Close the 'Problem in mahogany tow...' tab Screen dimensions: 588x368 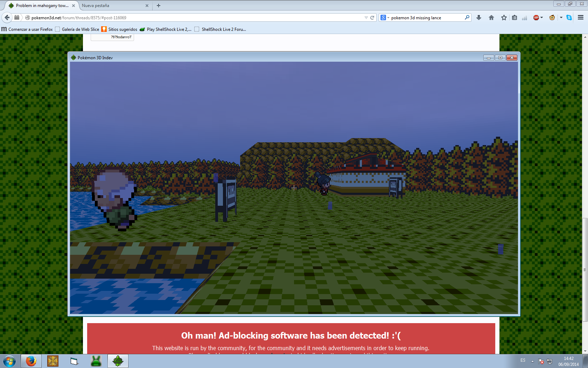[73, 6]
